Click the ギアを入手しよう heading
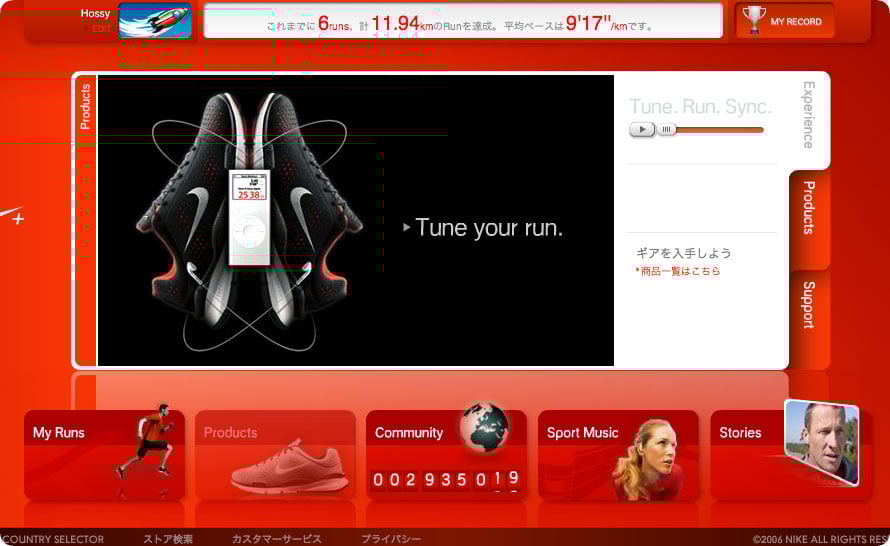The image size is (890, 546). (683, 253)
